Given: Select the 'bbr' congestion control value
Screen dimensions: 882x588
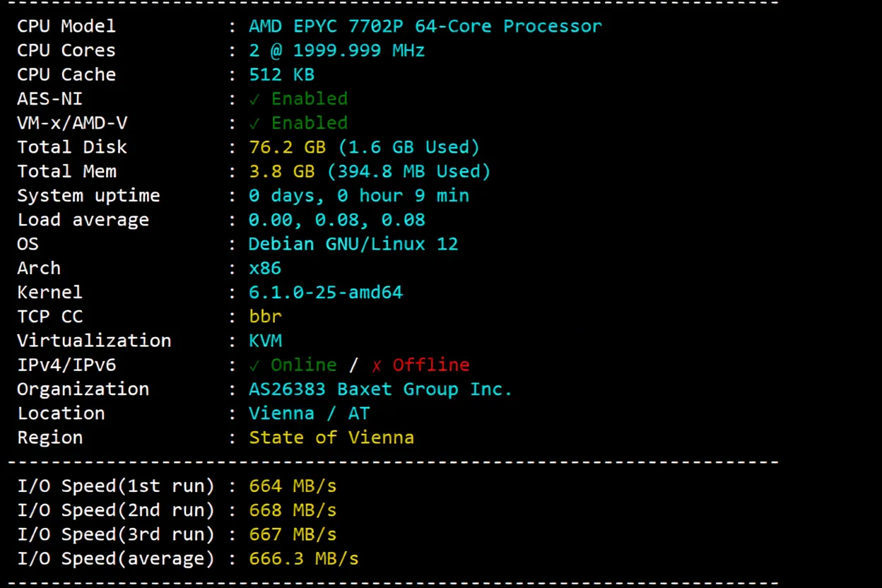Looking at the screenshot, I should tap(265, 316).
